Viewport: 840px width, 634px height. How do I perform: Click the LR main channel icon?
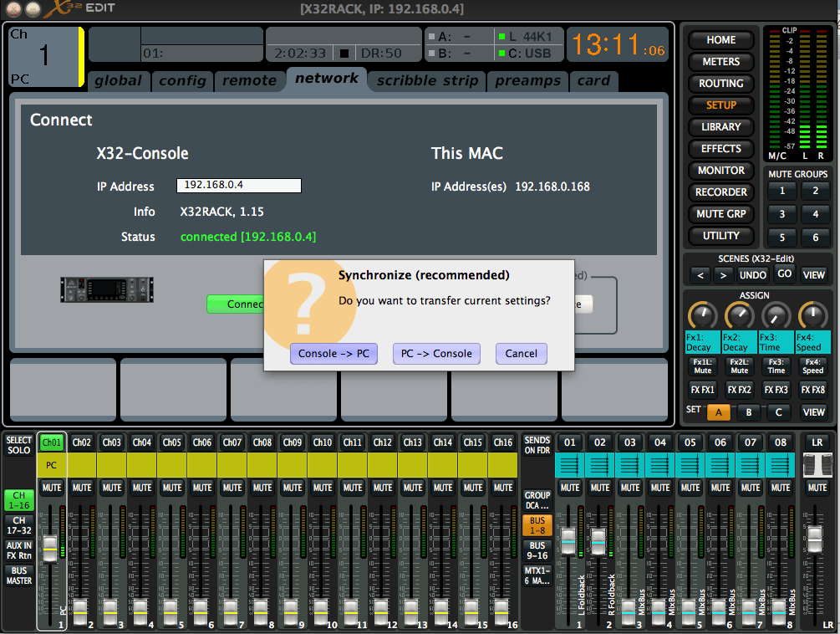[x=817, y=465]
